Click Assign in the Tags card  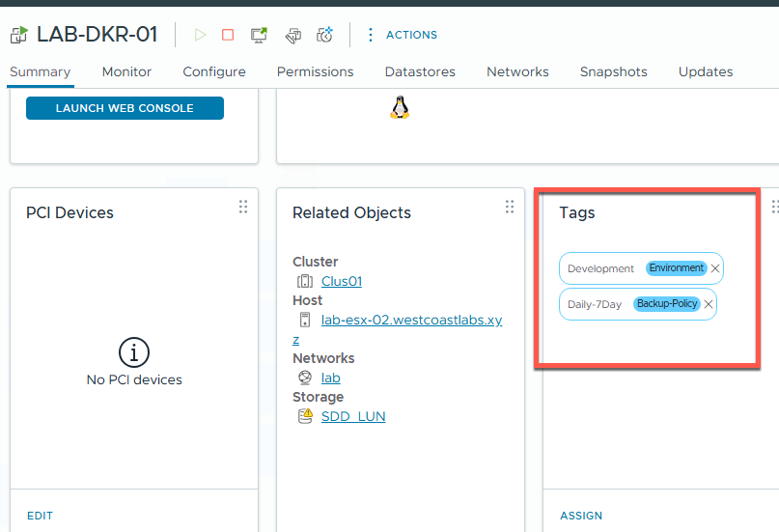click(x=581, y=516)
